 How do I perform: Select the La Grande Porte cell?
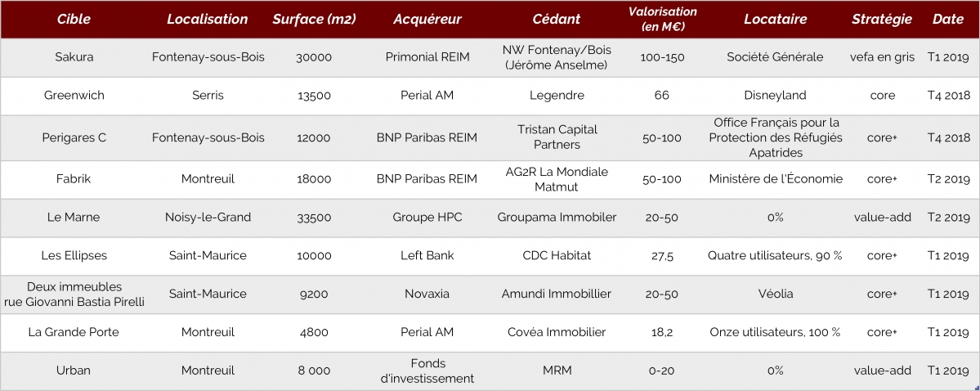pos(74,332)
